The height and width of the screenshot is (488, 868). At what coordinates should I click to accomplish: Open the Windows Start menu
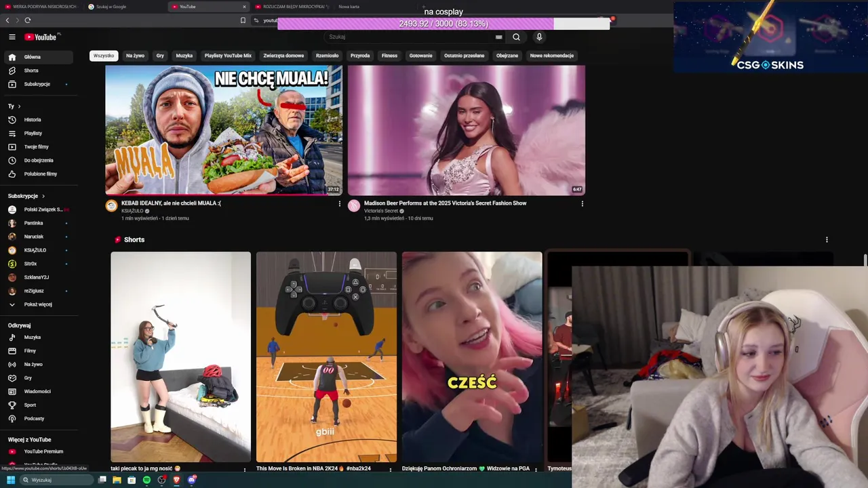(11, 480)
